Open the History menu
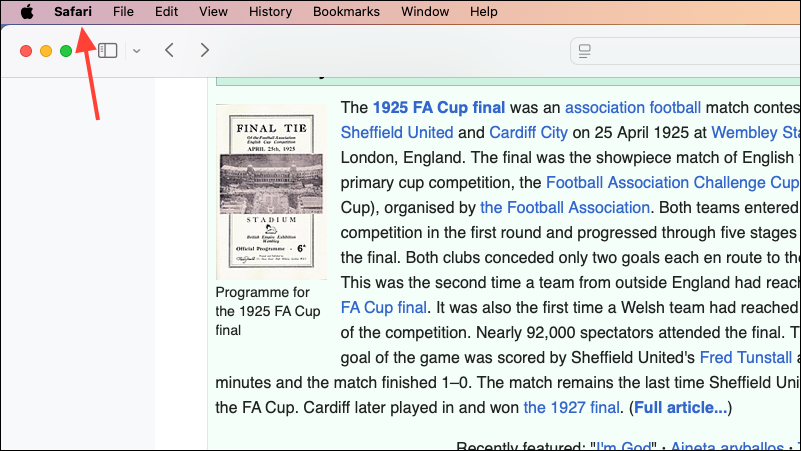 pyautogui.click(x=270, y=11)
